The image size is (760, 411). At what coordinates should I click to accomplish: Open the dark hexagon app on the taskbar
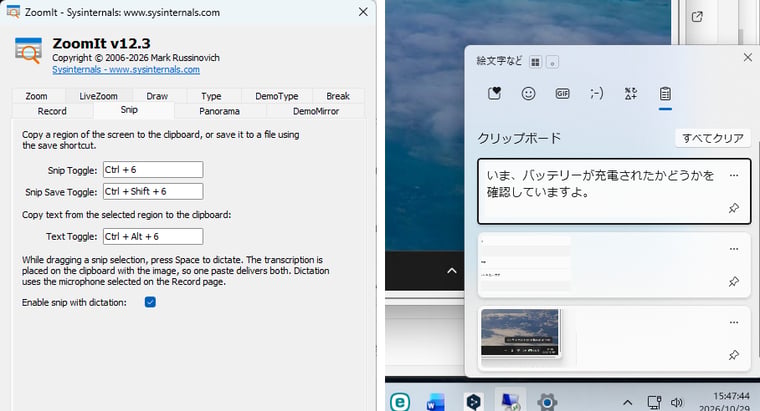[473, 402]
